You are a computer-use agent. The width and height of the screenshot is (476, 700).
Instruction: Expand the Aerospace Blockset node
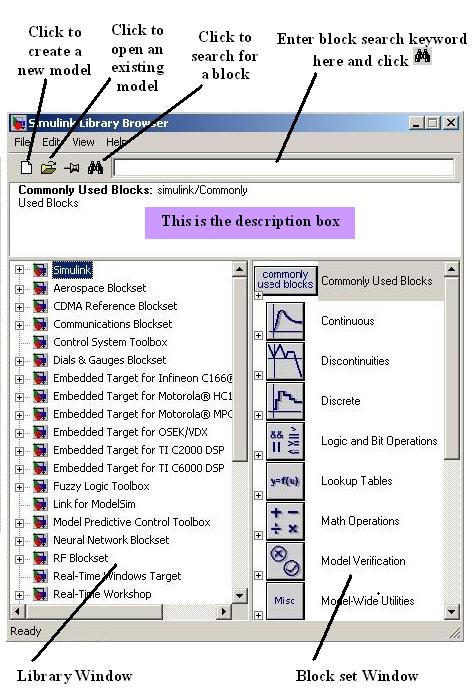click(19, 289)
